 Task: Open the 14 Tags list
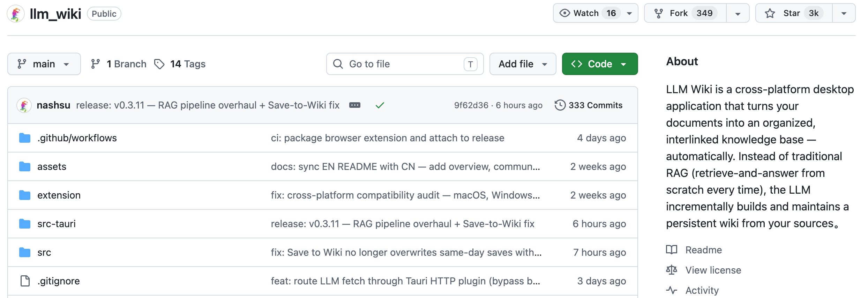pyautogui.click(x=180, y=64)
